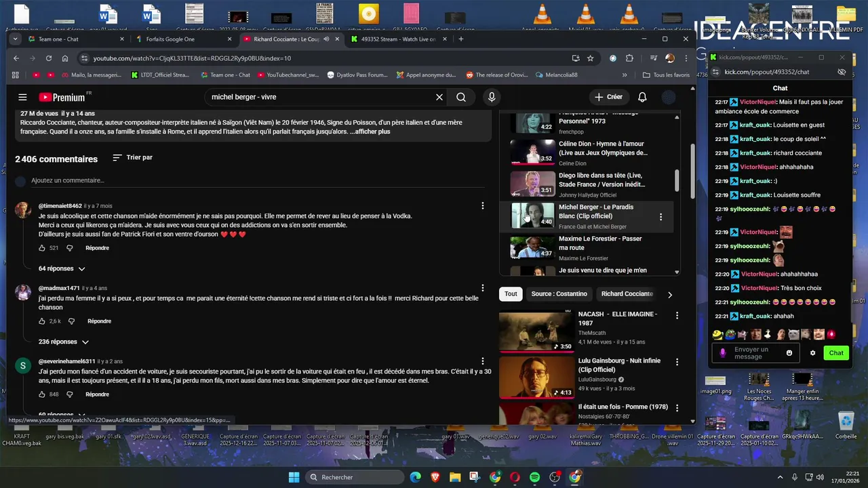Open options menu for @madmax1471 comment

(483, 288)
